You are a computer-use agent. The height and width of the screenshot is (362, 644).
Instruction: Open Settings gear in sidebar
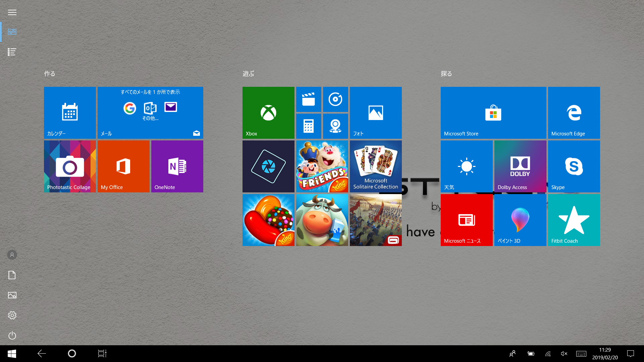(x=12, y=315)
